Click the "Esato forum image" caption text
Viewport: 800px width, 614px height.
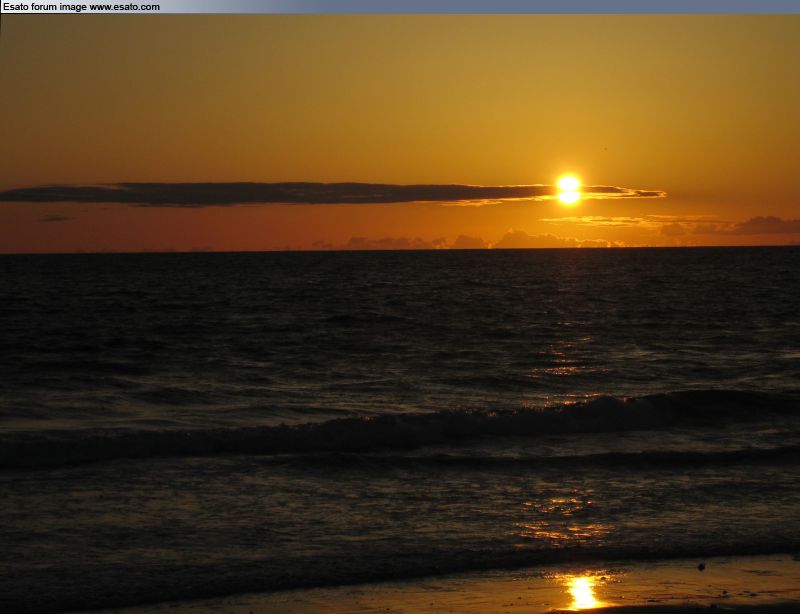point(44,7)
